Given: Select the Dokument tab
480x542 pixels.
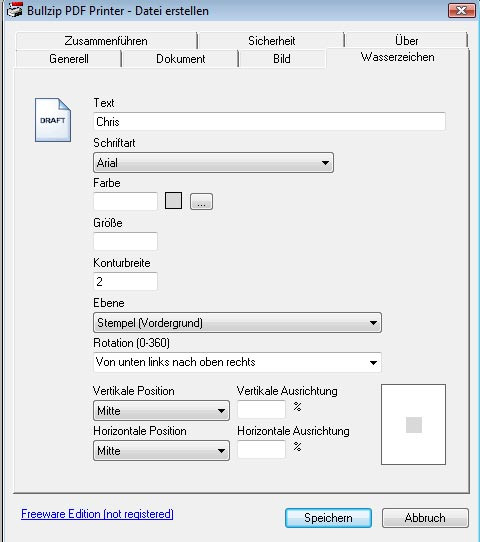Looking at the screenshot, I should click(x=180, y=59).
